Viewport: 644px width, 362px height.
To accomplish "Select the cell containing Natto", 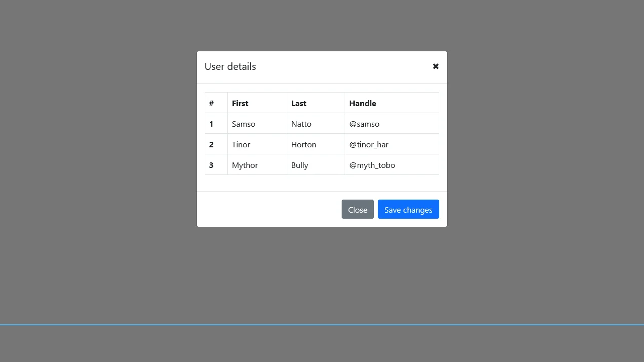I will pos(301,124).
